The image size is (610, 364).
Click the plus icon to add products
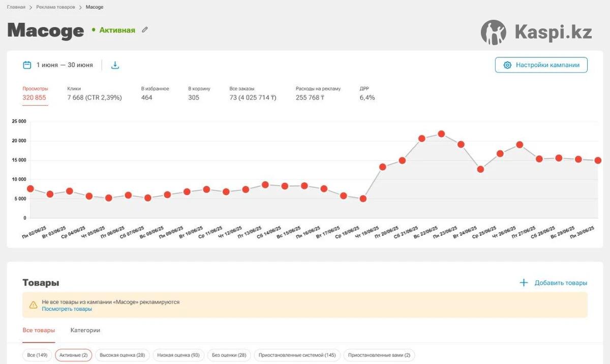tap(524, 283)
